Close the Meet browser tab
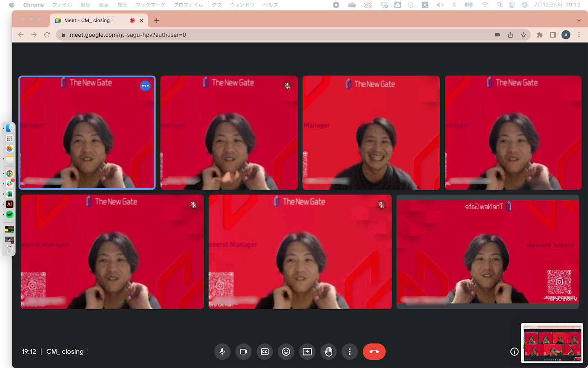 [141, 20]
